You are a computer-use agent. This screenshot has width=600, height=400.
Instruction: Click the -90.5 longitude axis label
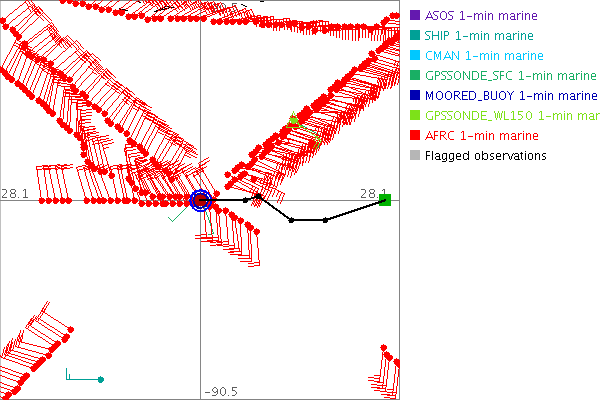click(219, 392)
